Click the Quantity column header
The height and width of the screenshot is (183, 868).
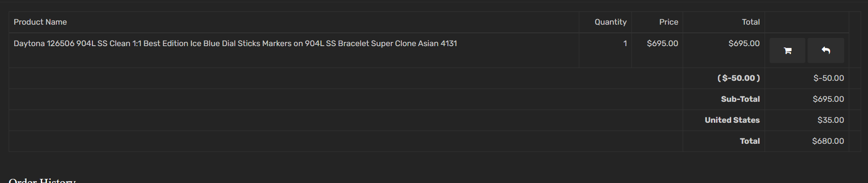[610, 22]
